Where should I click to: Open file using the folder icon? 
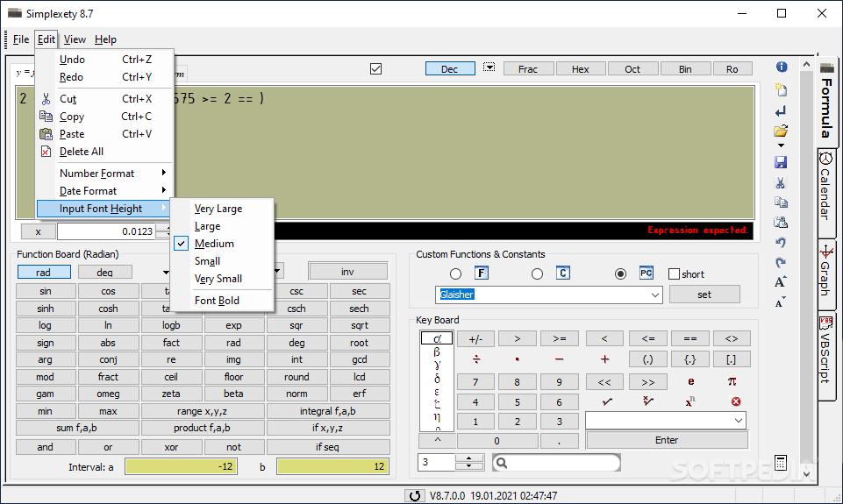pyautogui.click(x=781, y=131)
